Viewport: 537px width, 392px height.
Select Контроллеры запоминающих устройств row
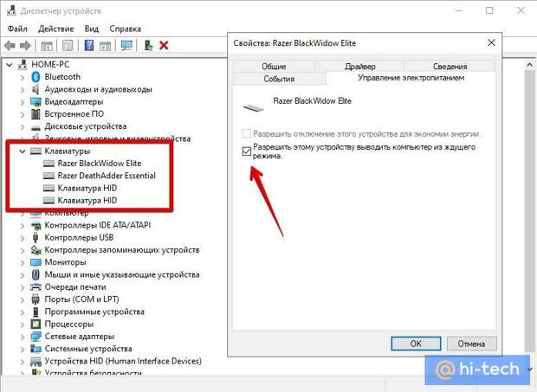coord(122,250)
